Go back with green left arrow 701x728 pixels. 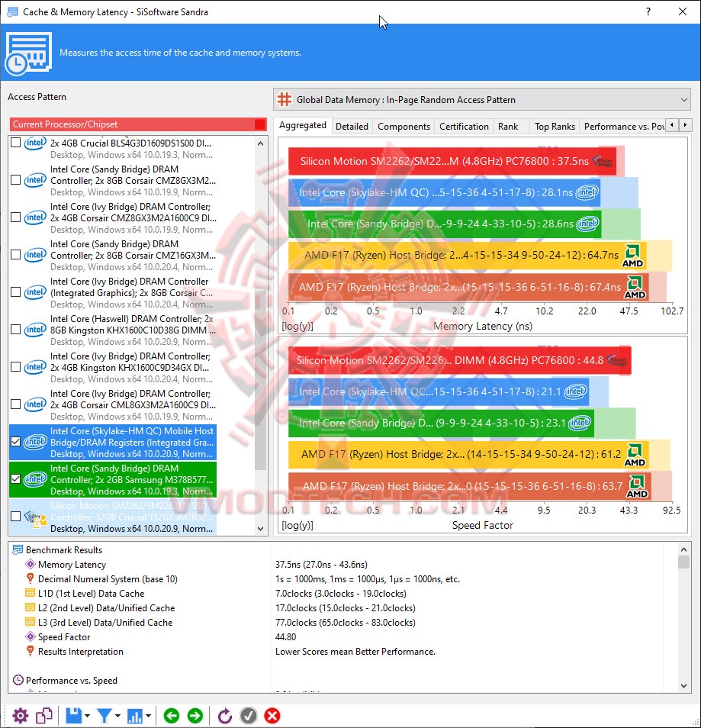point(172,716)
